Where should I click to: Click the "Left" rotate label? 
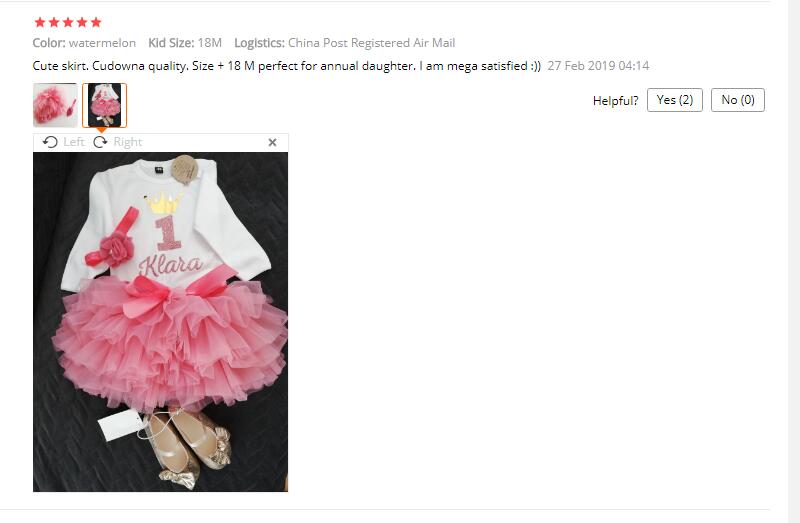click(x=74, y=142)
